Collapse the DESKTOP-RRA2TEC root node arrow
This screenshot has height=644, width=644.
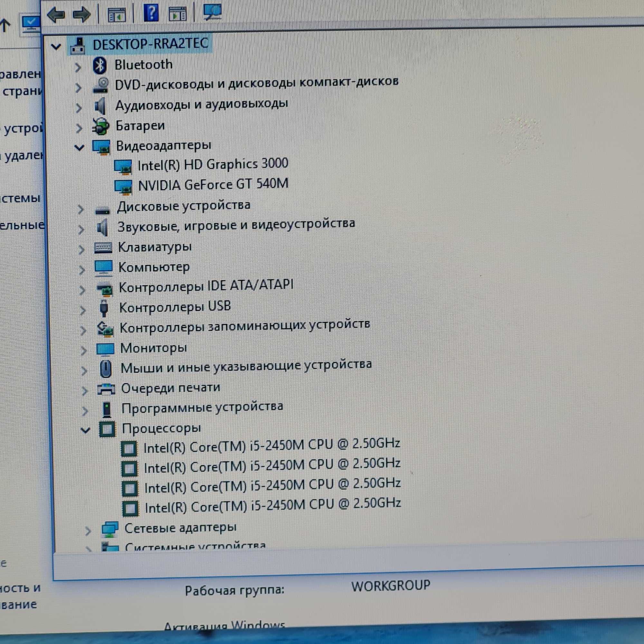point(56,47)
